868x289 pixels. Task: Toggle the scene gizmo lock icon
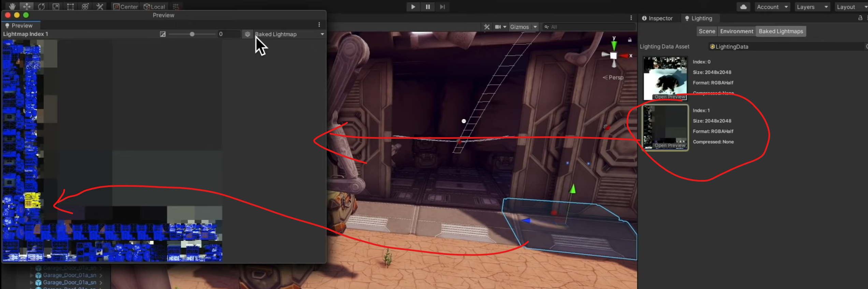[630, 40]
